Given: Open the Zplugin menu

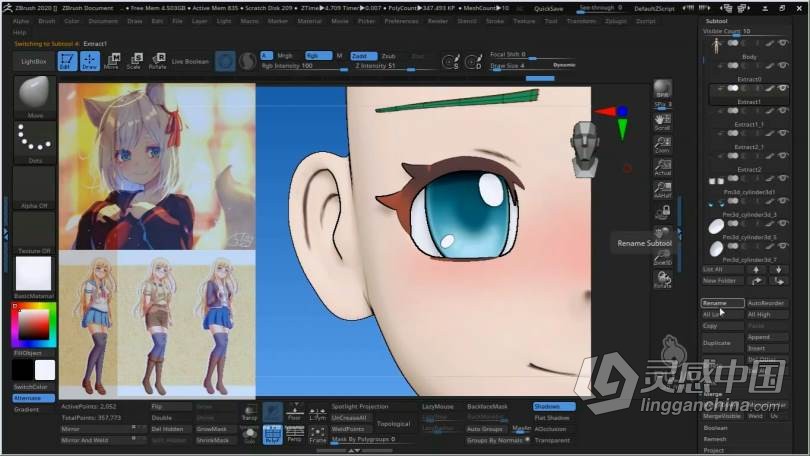Looking at the screenshot, I should click(616, 21).
